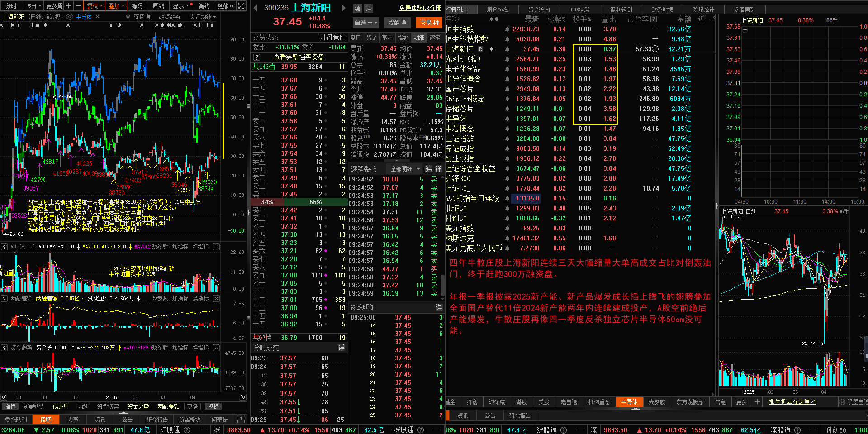Open the 设置均线 dropdown
Viewport: 868px width, 434px height.
[203, 17]
